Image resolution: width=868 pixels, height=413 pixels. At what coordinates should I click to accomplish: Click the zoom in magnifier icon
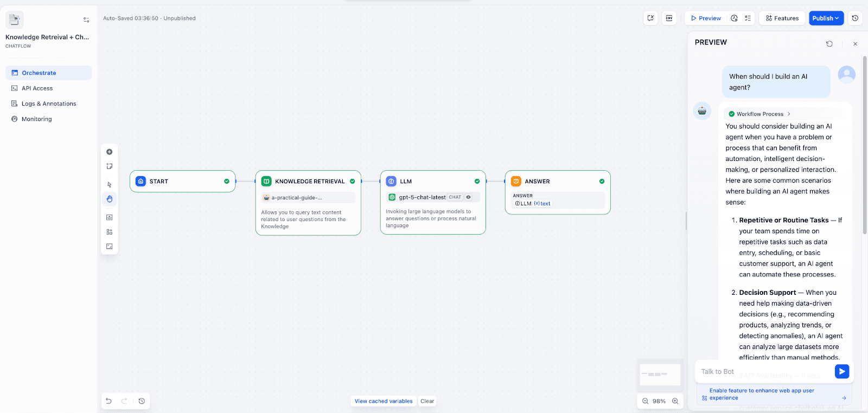(675, 401)
